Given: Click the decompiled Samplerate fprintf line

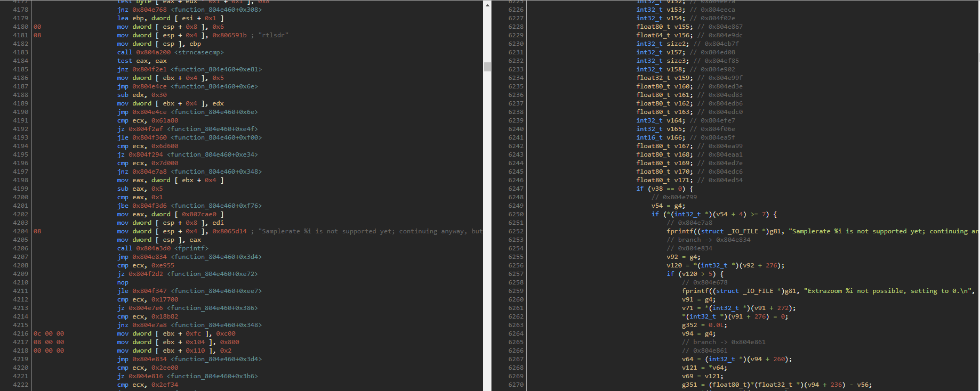Looking at the screenshot, I should click(821, 231).
